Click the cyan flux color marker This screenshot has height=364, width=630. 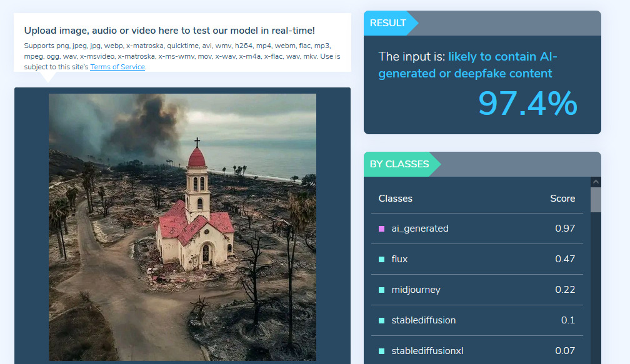[x=382, y=259]
